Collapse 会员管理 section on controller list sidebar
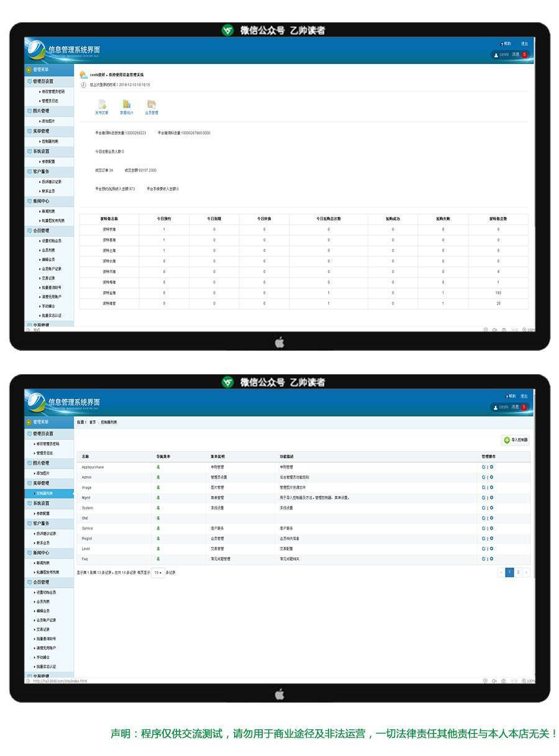Screen dimensions: 559x756 click(x=49, y=582)
